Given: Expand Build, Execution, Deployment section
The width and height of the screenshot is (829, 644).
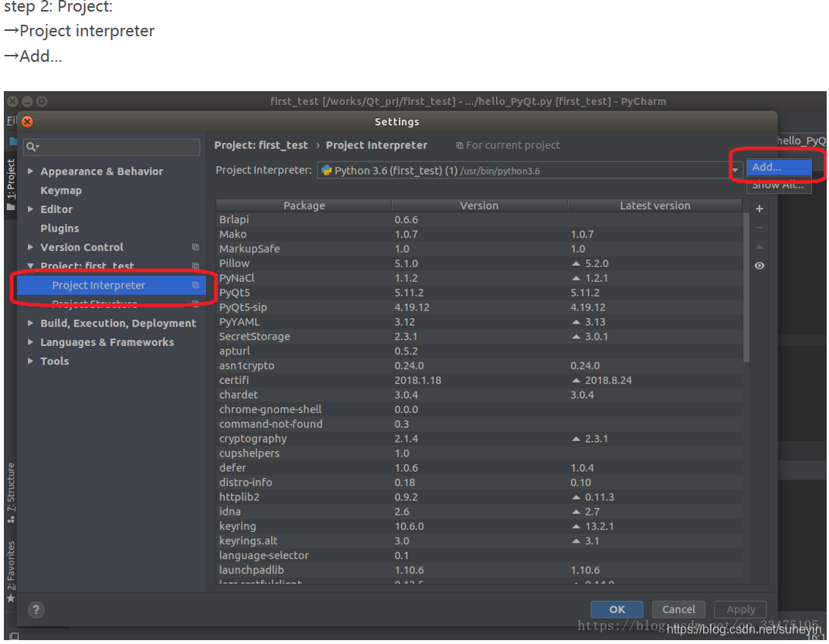Looking at the screenshot, I should click(31, 324).
